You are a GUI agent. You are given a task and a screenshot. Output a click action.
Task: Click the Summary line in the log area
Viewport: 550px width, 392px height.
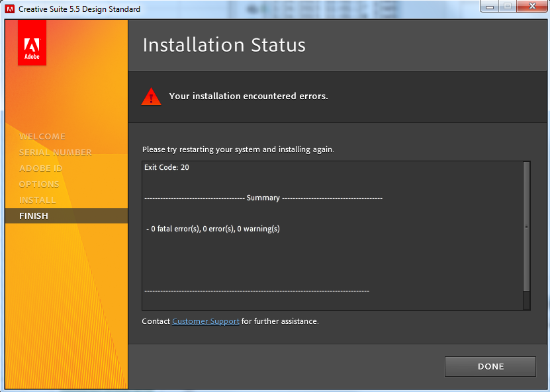click(263, 198)
